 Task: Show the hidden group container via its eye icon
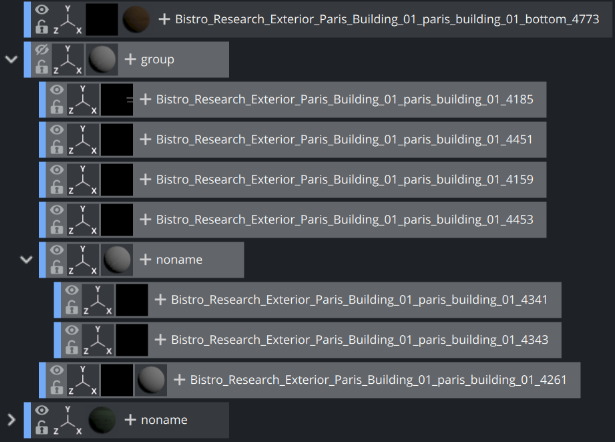[x=41, y=50]
